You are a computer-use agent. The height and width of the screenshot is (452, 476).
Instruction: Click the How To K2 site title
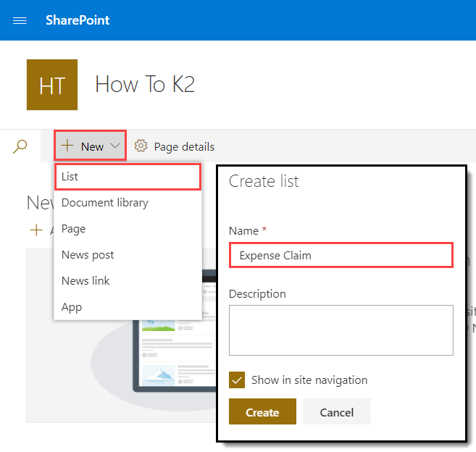pos(145,84)
